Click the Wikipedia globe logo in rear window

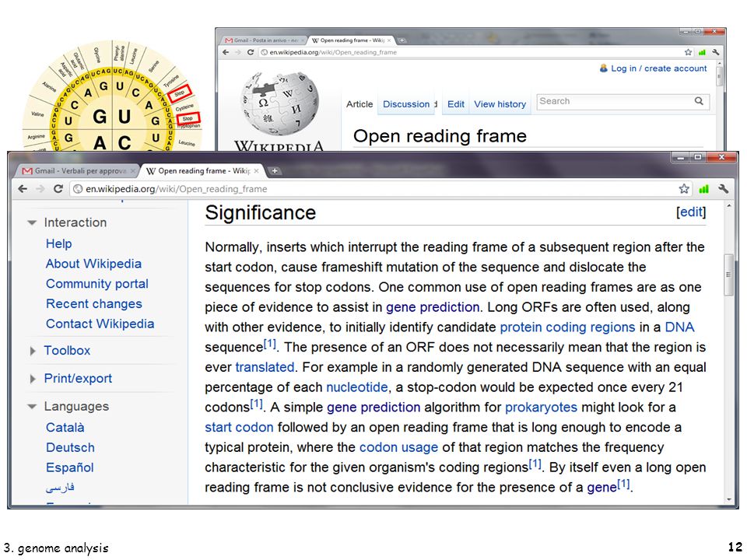coord(279,103)
